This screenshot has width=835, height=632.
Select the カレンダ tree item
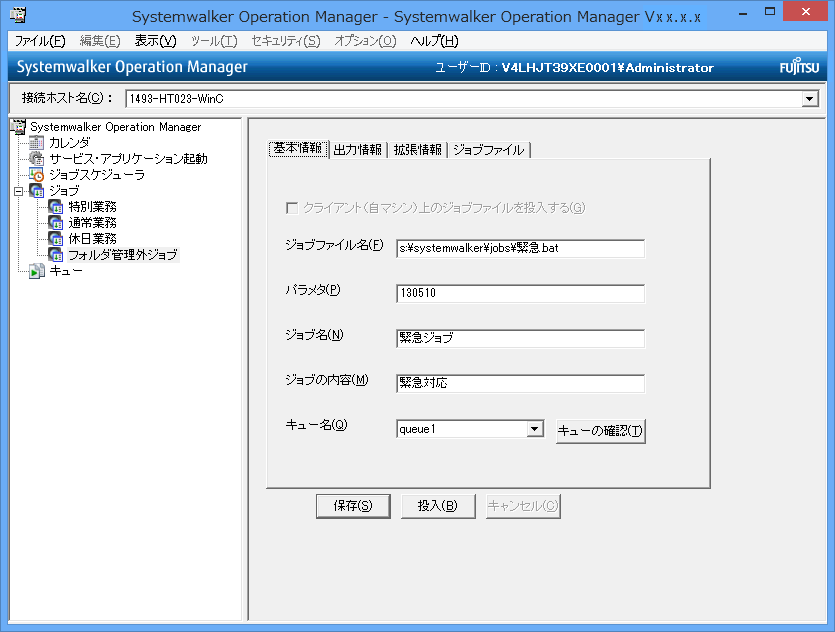[x=70, y=143]
